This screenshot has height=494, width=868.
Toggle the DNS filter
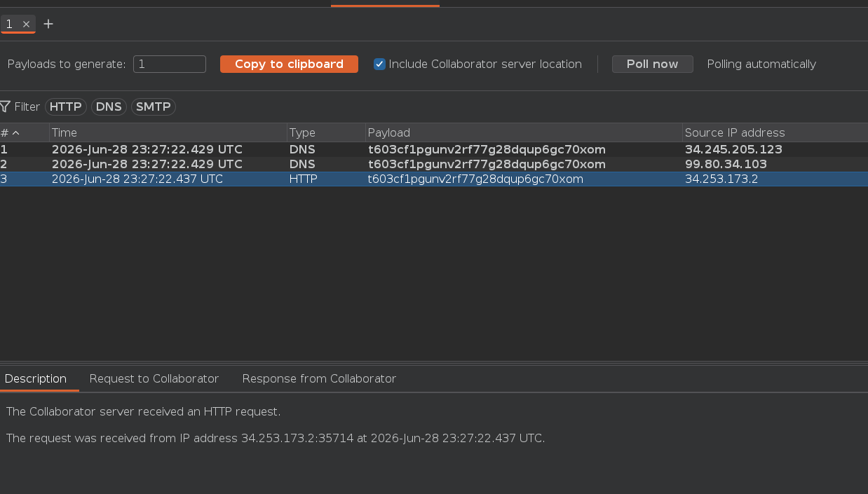[x=109, y=107]
